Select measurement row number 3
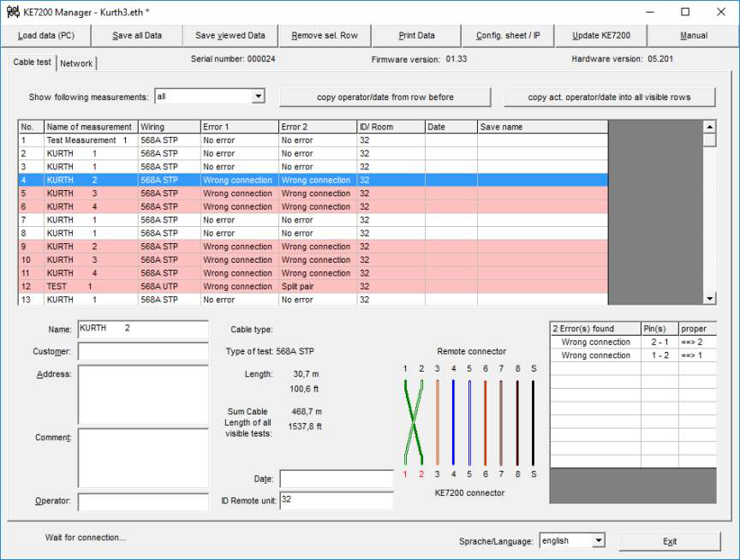The width and height of the screenshot is (740, 560). 313,166
